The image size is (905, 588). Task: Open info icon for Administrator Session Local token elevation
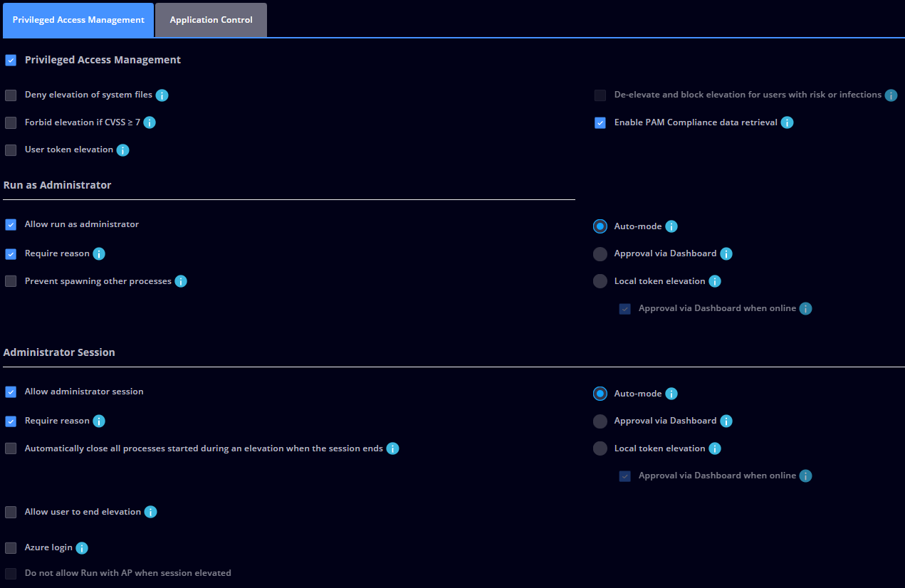715,448
